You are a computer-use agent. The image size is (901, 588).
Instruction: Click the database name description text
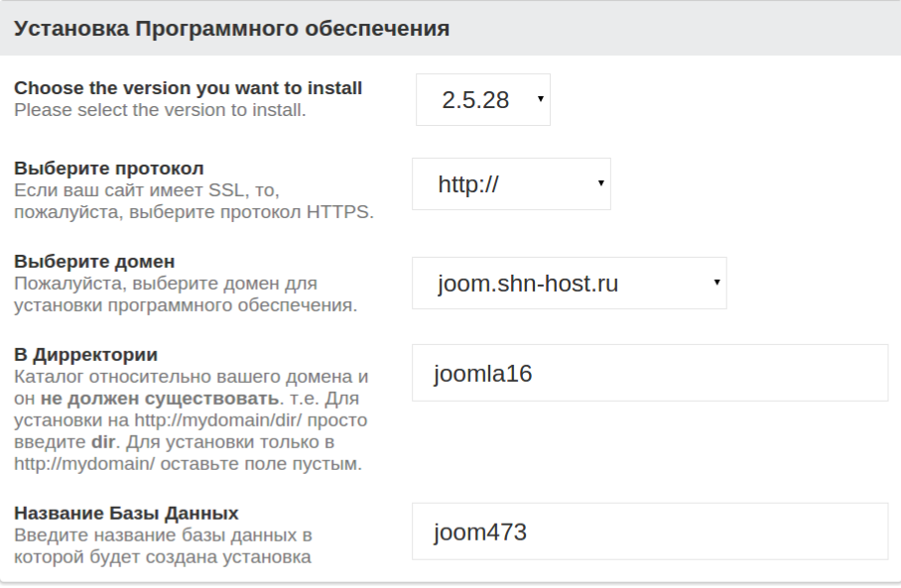(x=164, y=545)
